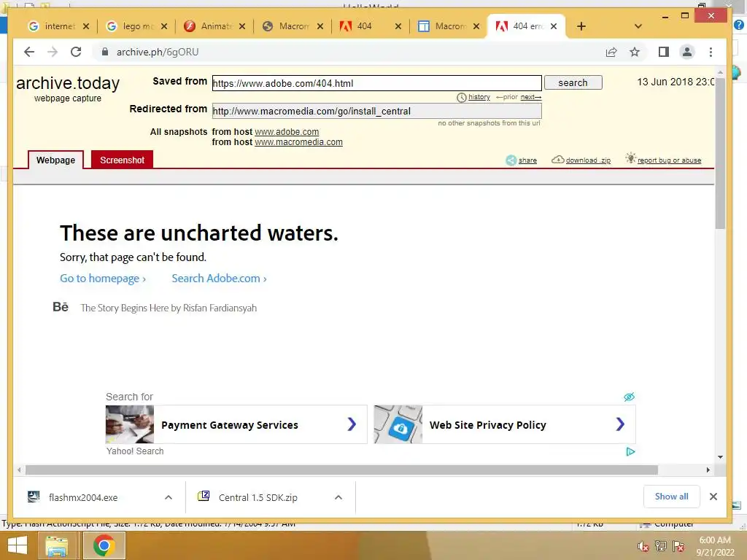Click the address bar URL archive.ph/6gORU
Image resolution: width=747 pixels, height=560 pixels.
click(x=158, y=52)
